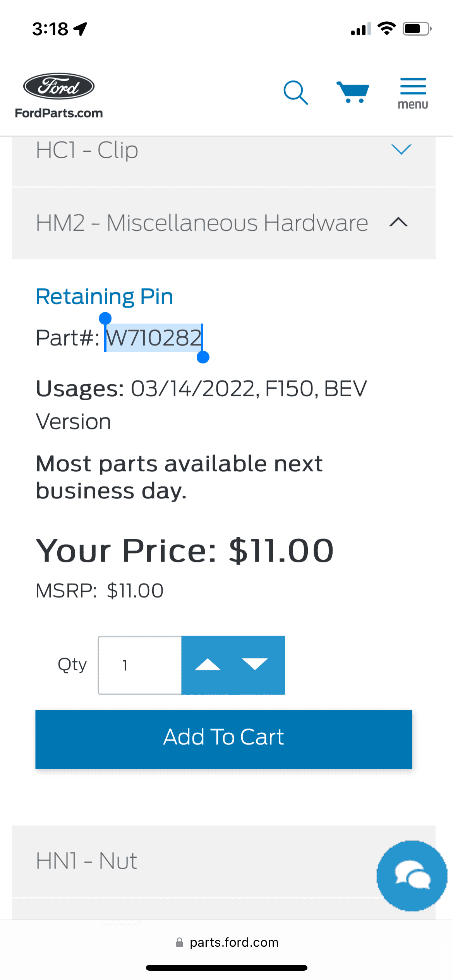Open the Ford logo homepage link

[59, 86]
